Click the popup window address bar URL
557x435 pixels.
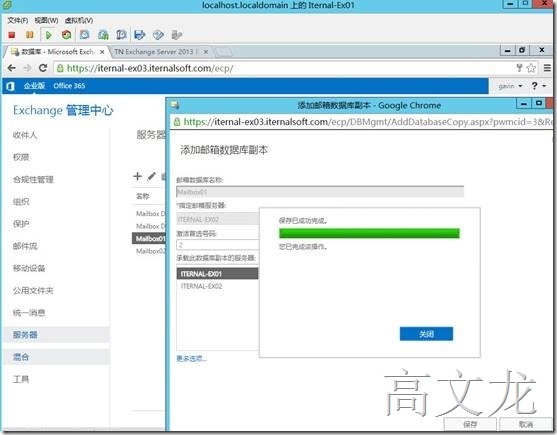coord(368,122)
